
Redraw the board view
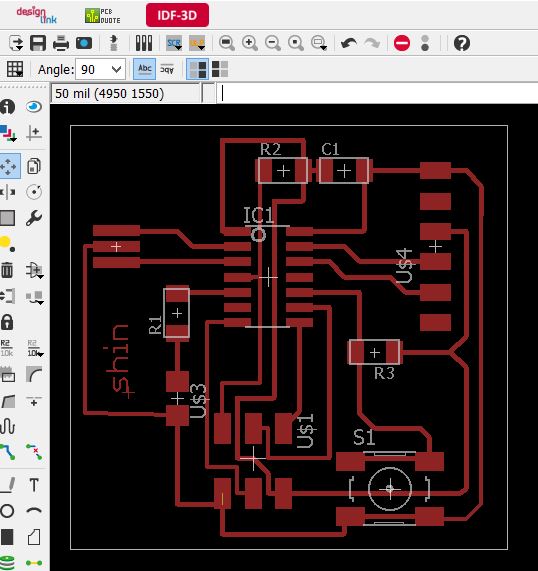point(296,43)
